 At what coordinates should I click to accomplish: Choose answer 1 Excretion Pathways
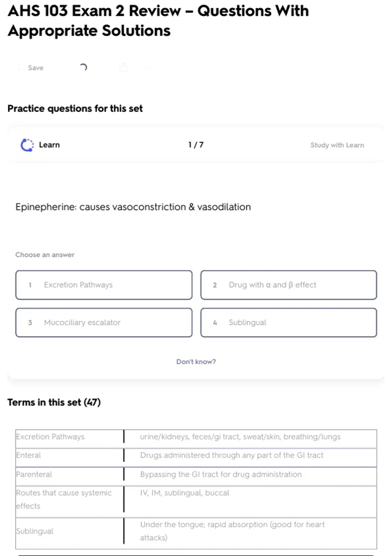click(104, 285)
